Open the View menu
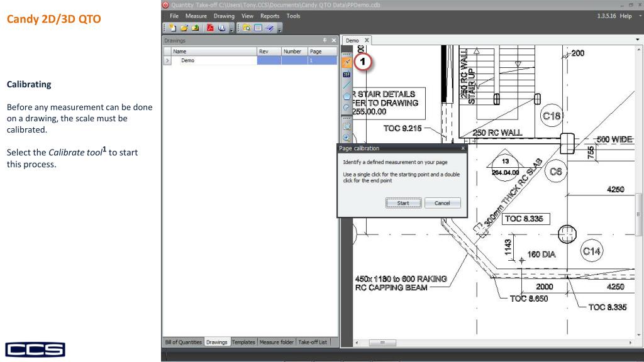This screenshot has width=644, height=362. tap(247, 16)
